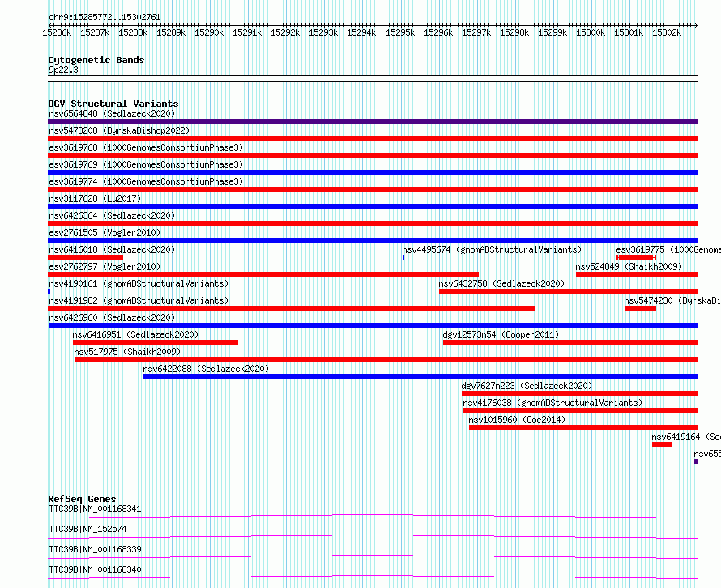Click the nsv6564848 (Sedlazeck2020) variant label
721x588 pixels.
pos(112,113)
